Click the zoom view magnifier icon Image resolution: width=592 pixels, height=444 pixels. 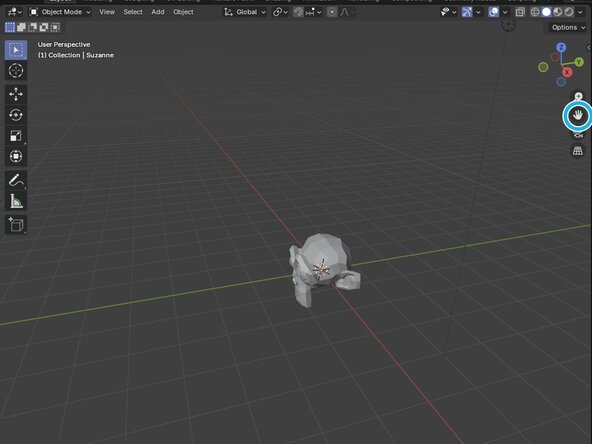click(578, 96)
